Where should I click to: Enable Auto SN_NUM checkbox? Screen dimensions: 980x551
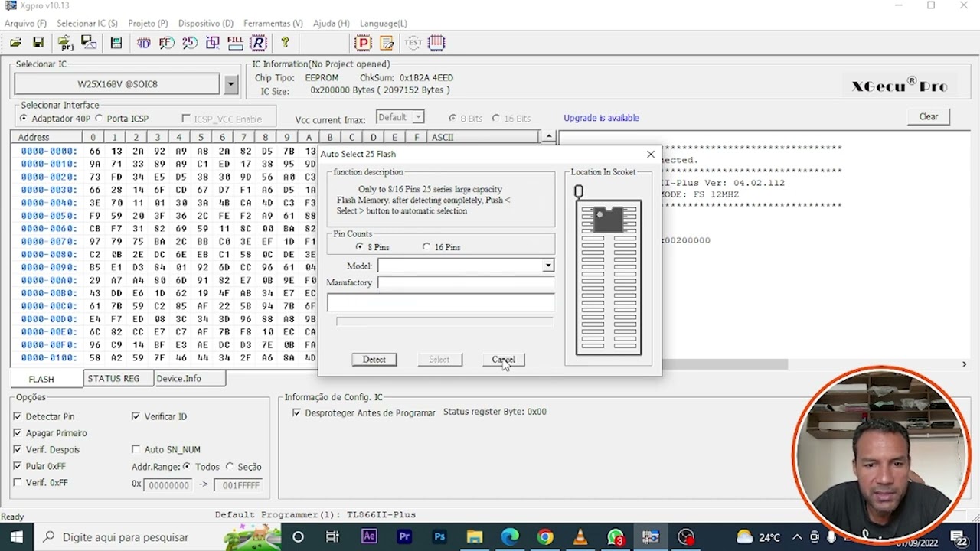[x=136, y=449]
